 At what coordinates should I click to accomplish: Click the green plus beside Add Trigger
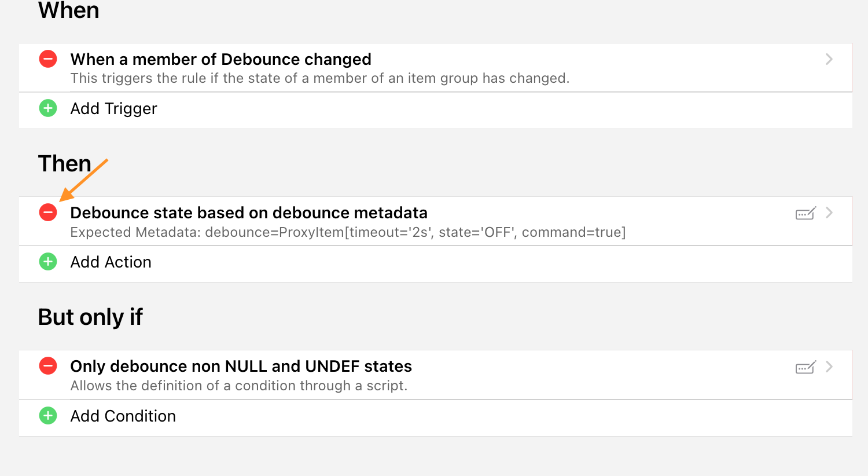pyautogui.click(x=48, y=108)
